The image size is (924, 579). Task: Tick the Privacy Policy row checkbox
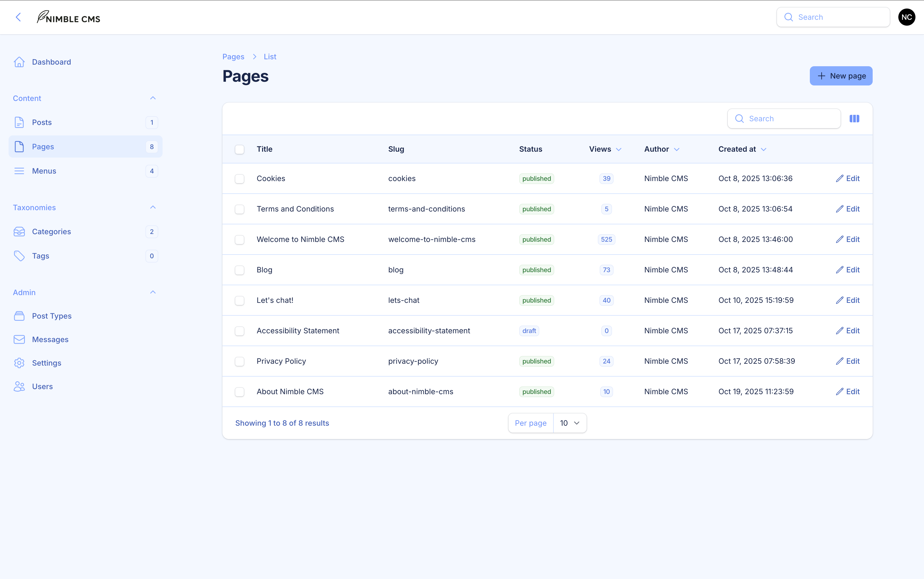240,362
